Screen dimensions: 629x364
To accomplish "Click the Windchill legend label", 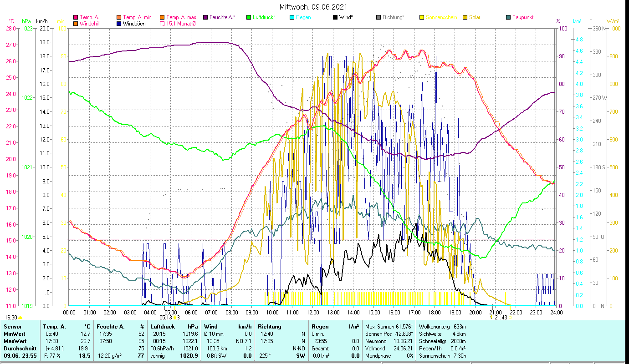I will click(91, 24).
